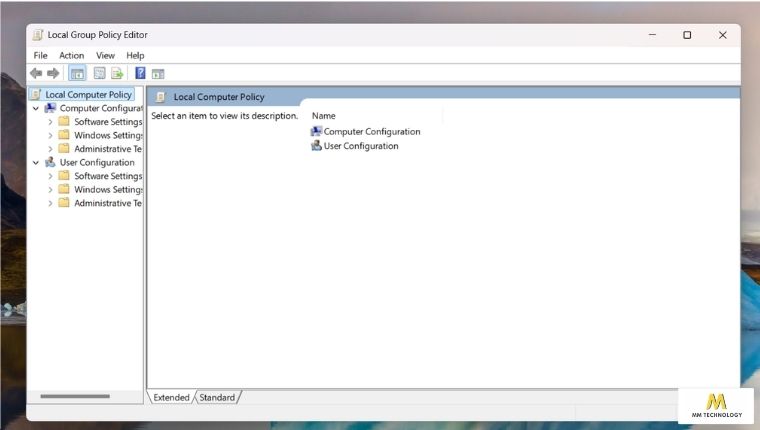The image size is (760, 430).
Task: Click the Local Group Policy Editor title icon
Action: [38, 35]
